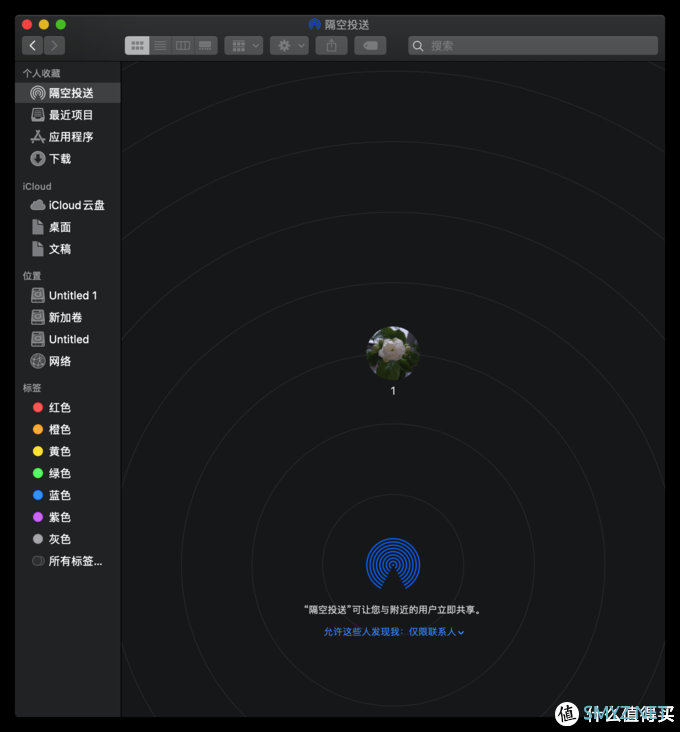Click the flower avatar named 1
This screenshot has width=680, height=732.
[393, 353]
